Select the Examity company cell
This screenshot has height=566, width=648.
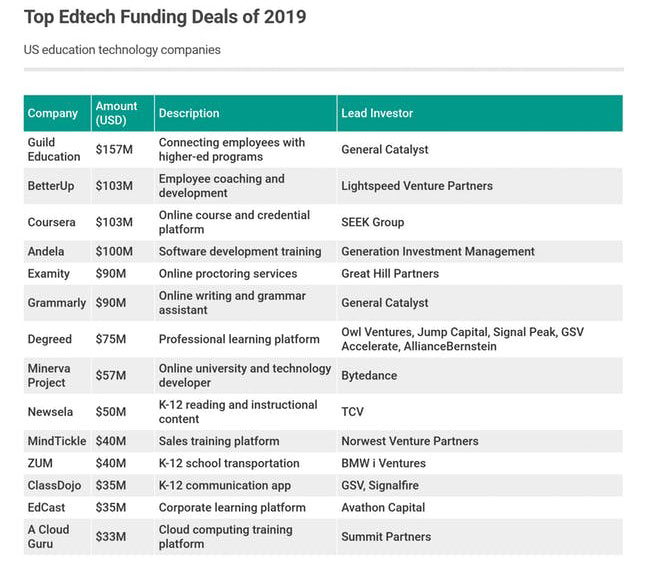tap(57, 273)
